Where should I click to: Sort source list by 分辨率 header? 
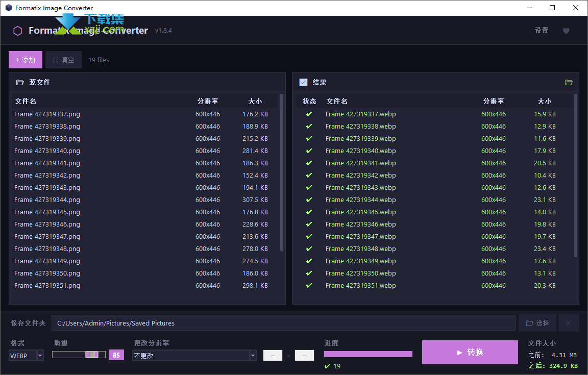coord(208,101)
